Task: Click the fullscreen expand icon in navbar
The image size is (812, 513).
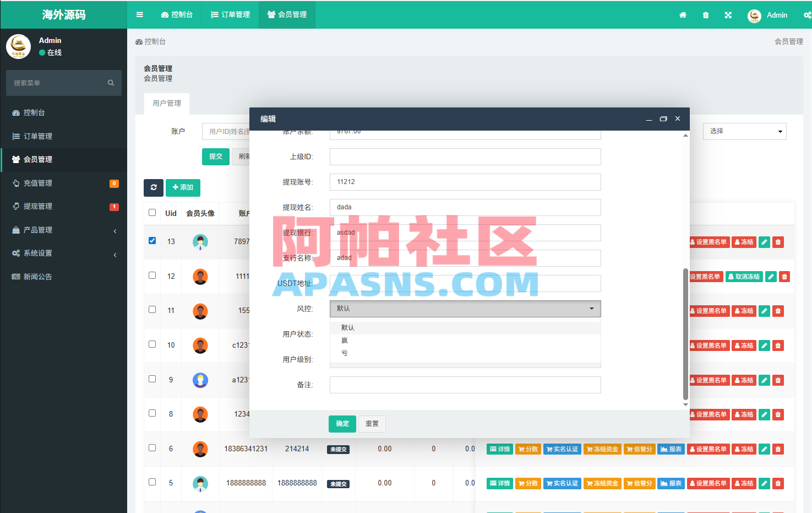Action: (728, 15)
